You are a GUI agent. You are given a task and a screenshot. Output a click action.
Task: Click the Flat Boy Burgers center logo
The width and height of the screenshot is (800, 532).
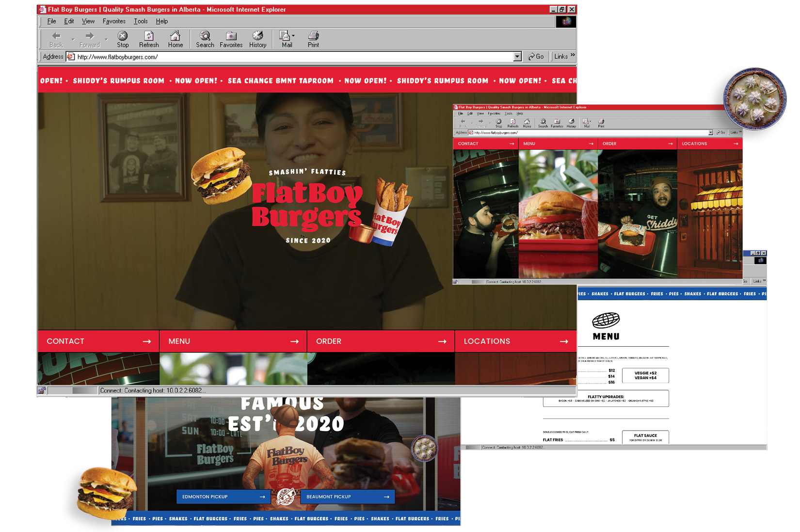(x=307, y=206)
